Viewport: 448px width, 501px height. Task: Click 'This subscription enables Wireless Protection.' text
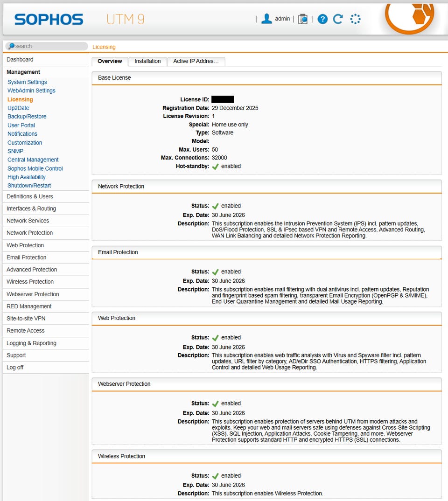click(267, 494)
